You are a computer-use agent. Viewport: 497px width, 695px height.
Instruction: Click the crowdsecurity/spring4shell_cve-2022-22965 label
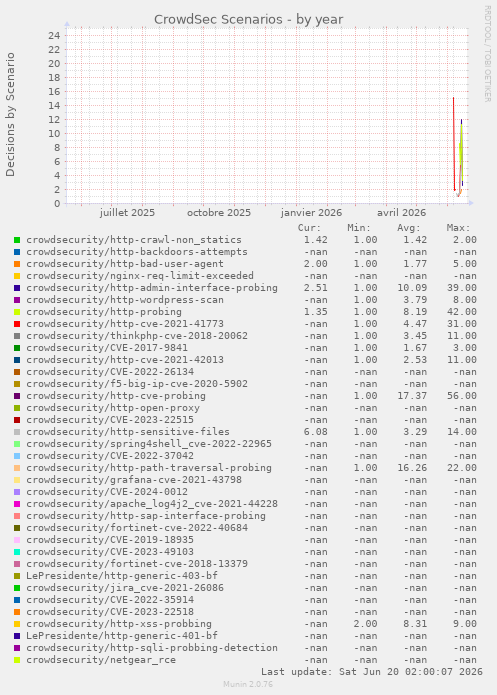[x=149, y=444]
